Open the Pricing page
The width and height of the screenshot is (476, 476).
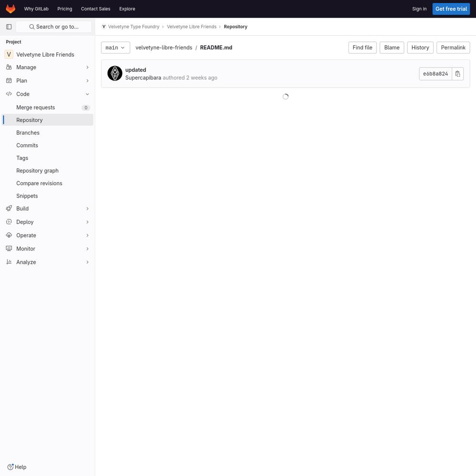[x=65, y=9]
